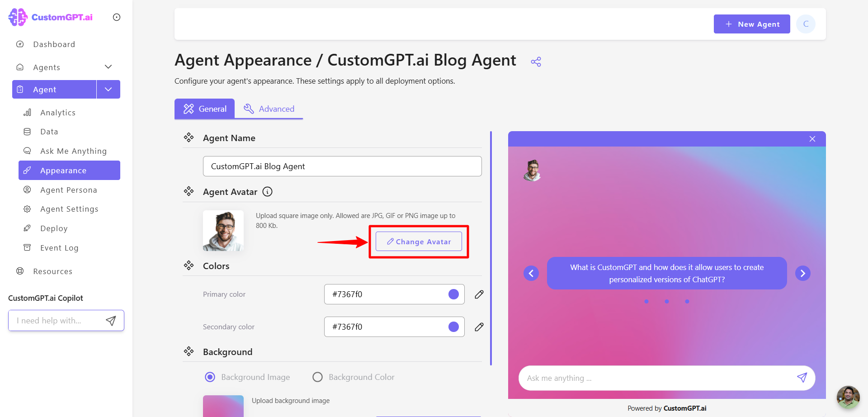Open the user profile avatar 'C'
This screenshot has width=868, height=417.
point(806,24)
